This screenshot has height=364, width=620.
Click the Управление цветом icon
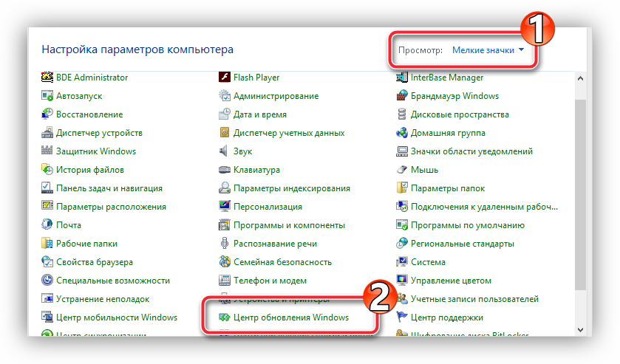click(402, 281)
